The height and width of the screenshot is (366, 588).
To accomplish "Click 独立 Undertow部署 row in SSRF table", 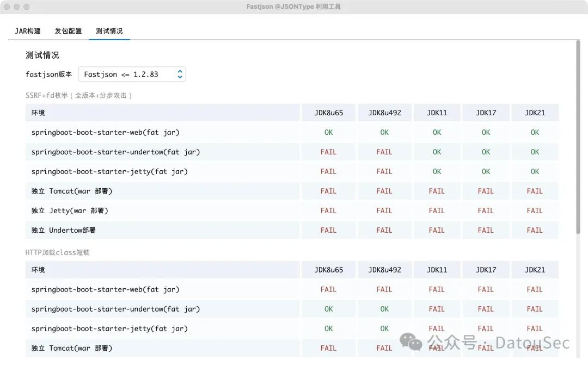I will click(x=292, y=230).
